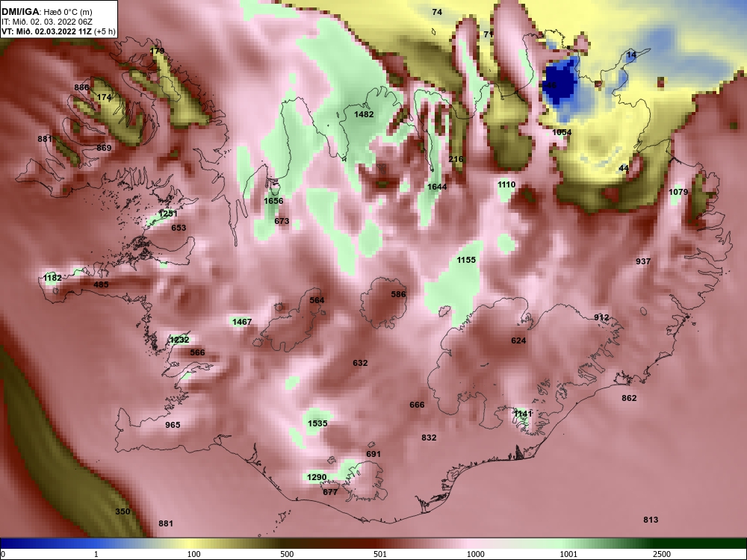The width and height of the screenshot is (747, 560).
Task: Click the map value 564
Action: coord(317,300)
